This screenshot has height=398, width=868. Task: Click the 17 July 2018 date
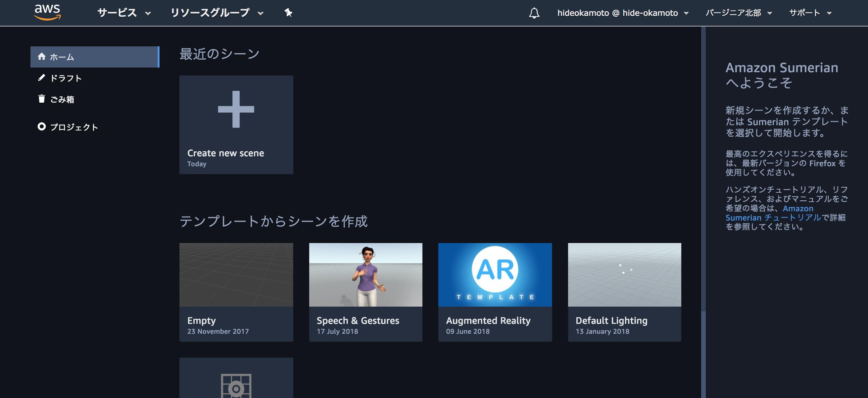point(337,331)
